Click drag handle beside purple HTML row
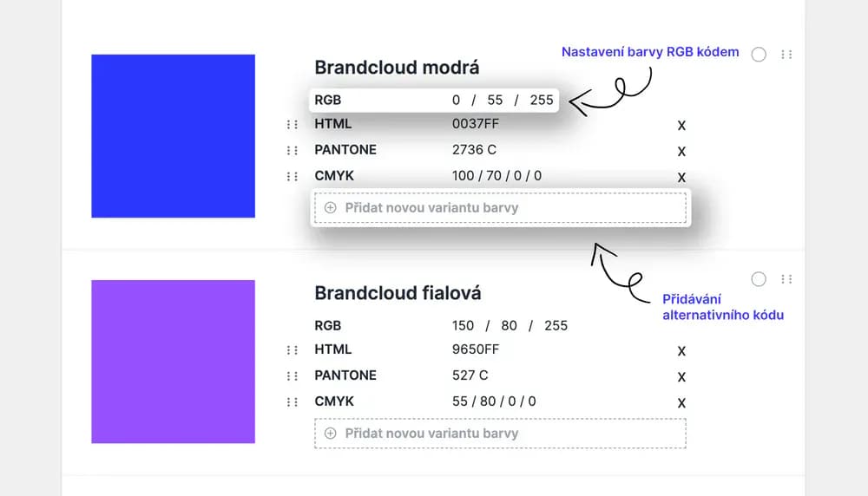Screen dimensions: 868x496 tap(292, 350)
